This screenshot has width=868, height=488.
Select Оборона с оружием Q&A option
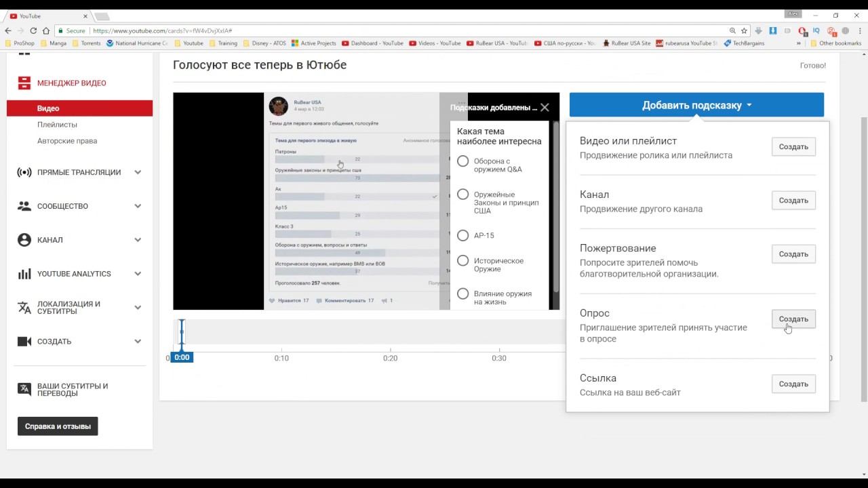462,161
